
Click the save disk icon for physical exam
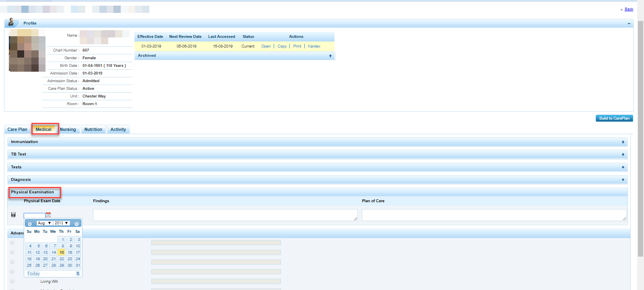click(x=13, y=215)
